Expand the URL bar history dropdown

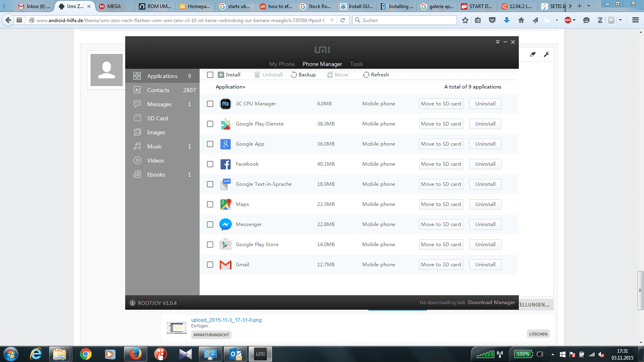(332, 20)
